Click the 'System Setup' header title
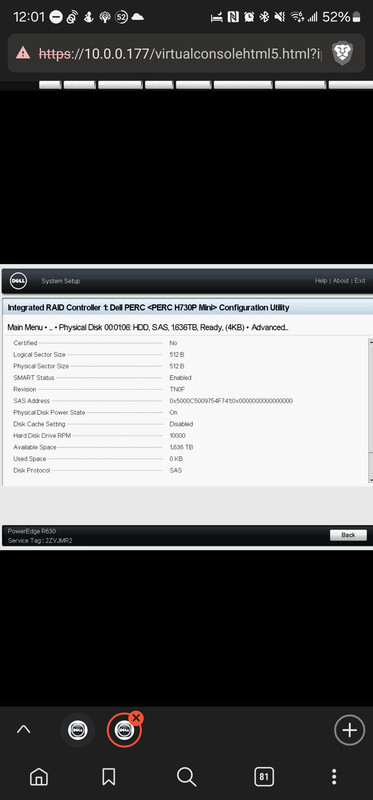 (x=61, y=281)
